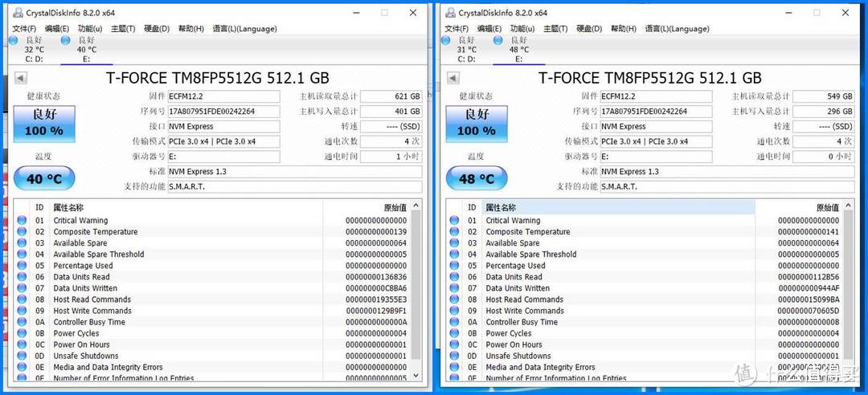Click previous-disk arrow in the 48 °C window

coord(452,78)
